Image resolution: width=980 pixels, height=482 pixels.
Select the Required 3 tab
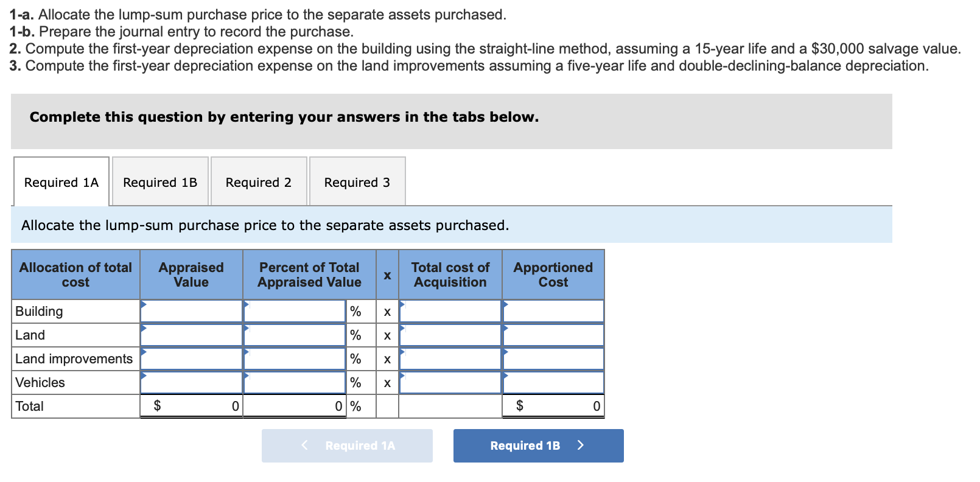(x=357, y=181)
